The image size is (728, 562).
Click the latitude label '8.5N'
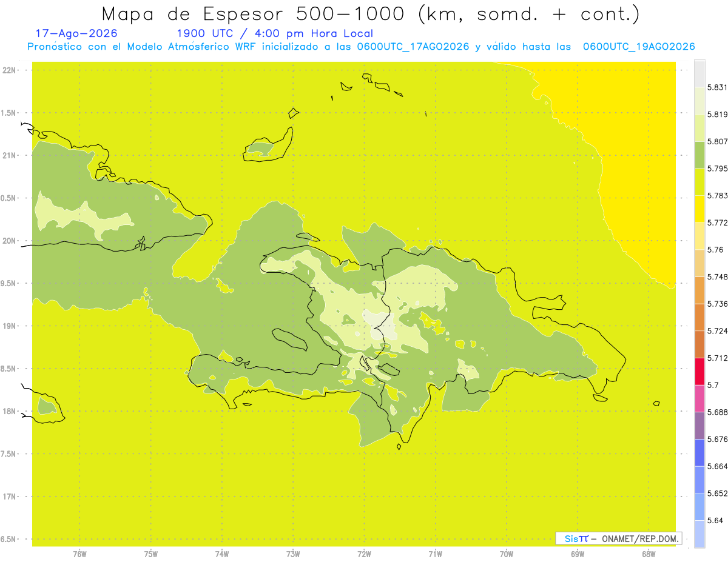coord(8,369)
